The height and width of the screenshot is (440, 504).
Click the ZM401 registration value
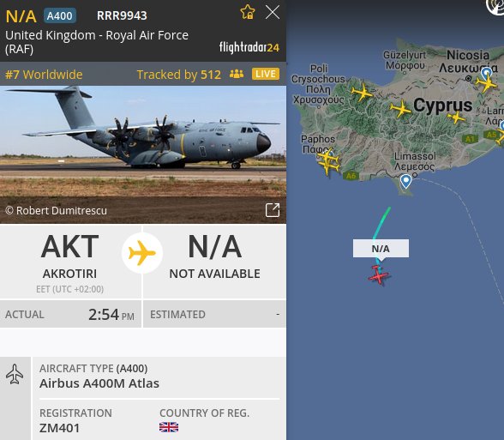coord(59,428)
